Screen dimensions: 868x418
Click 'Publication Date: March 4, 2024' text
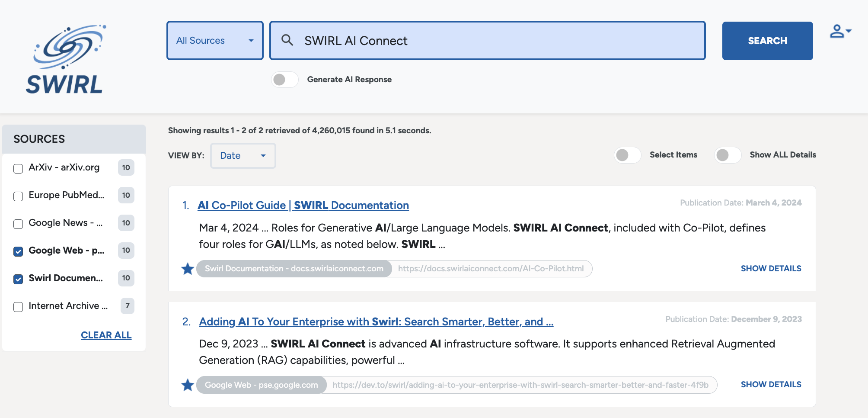click(740, 203)
